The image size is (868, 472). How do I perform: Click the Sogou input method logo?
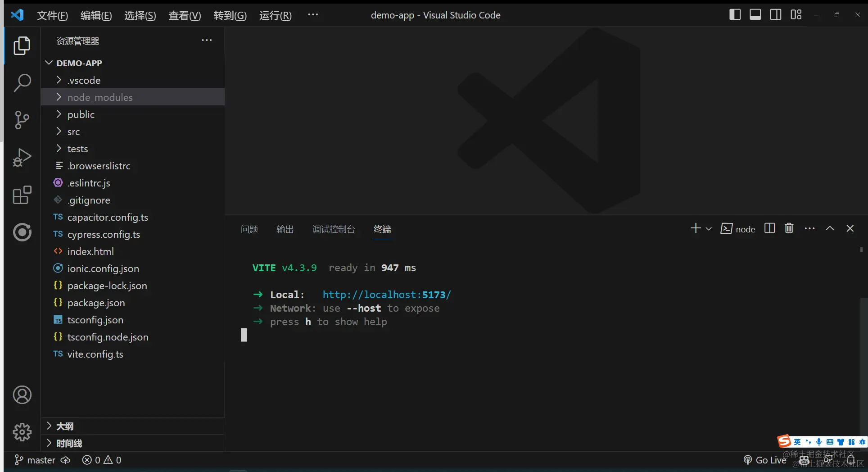coord(784,441)
